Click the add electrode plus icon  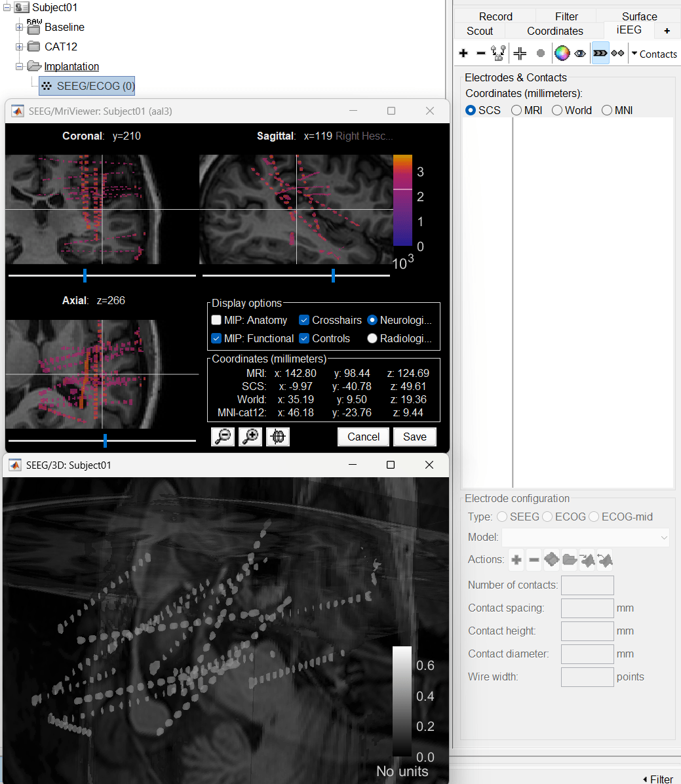(x=463, y=54)
